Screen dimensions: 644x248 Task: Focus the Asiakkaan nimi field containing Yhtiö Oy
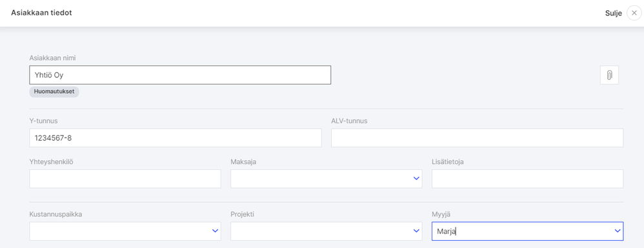click(x=180, y=76)
